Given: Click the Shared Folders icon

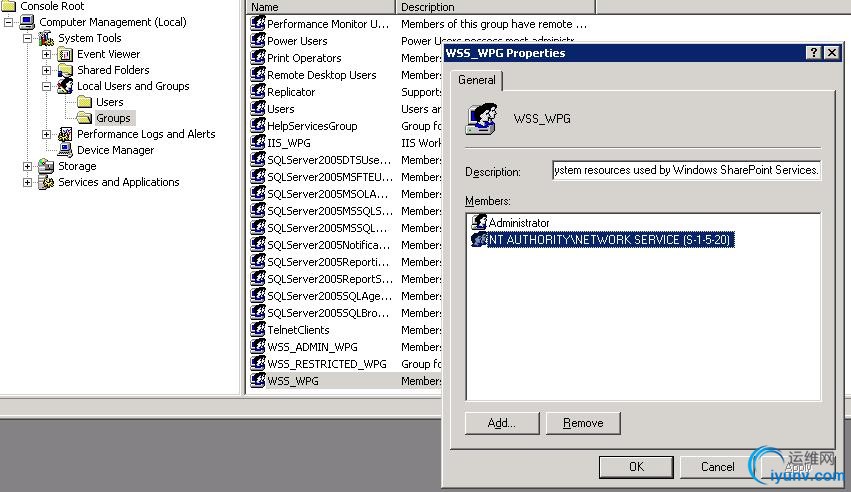Looking at the screenshot, I should [65, 70].
